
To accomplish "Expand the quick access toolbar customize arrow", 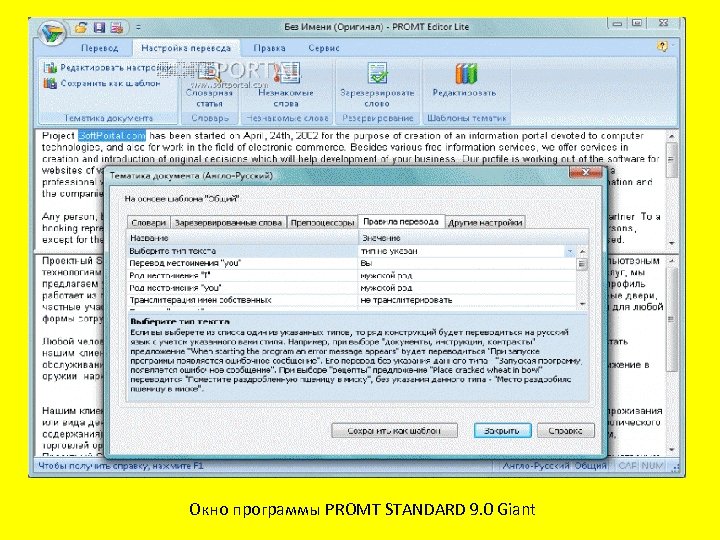I will point(138,28).
